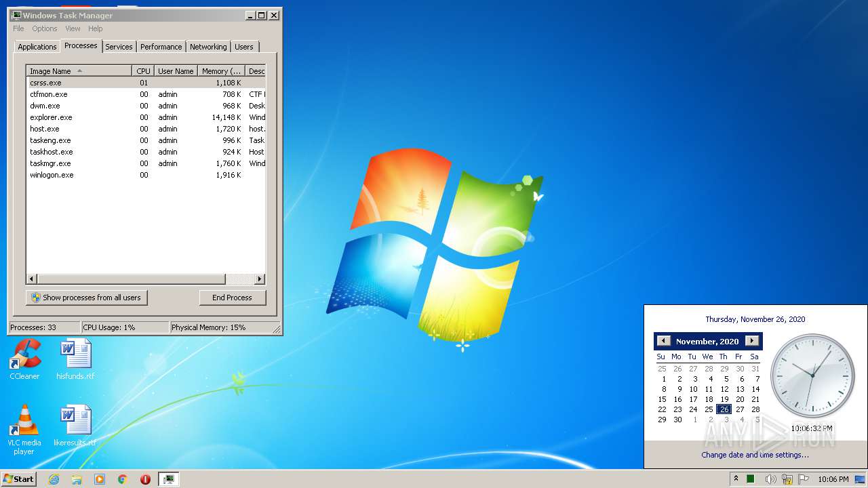The width and height of the screenshot is (868, 488).
Task: Select November 30 in the calendar
Action: (x=677, y=420)
